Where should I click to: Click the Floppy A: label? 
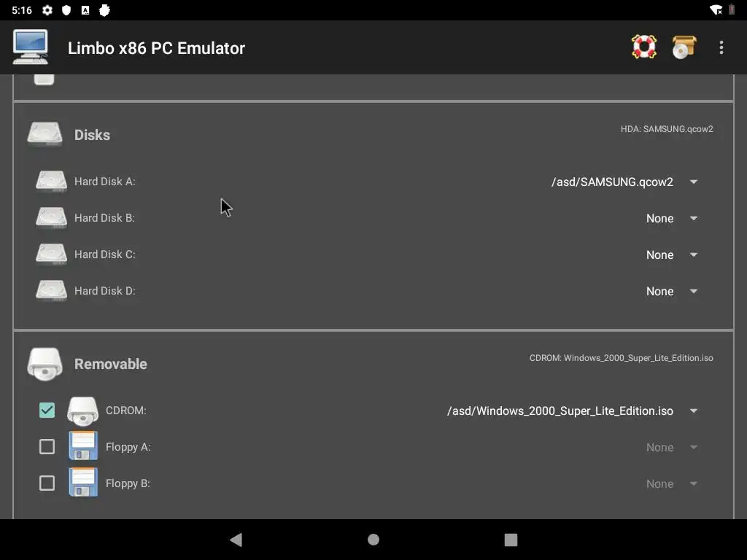(x=128, y=447)
